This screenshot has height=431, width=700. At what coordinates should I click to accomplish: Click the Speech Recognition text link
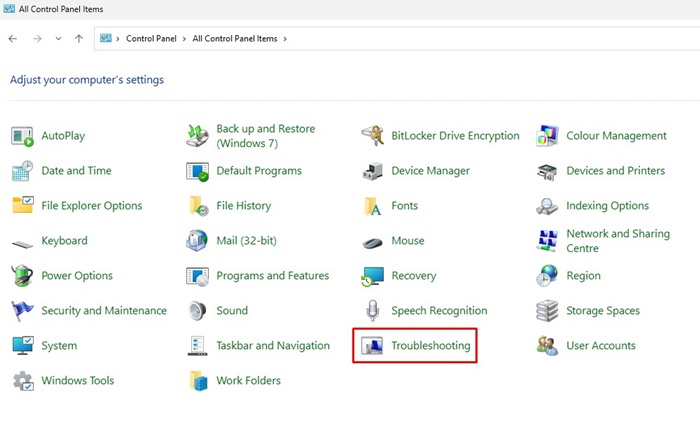click(439, 311)
